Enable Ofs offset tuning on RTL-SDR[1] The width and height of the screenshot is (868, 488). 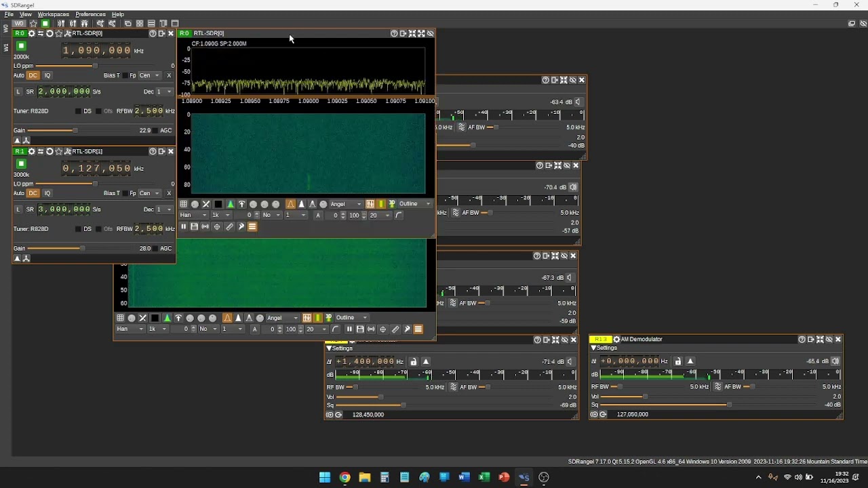pos(98,229)
